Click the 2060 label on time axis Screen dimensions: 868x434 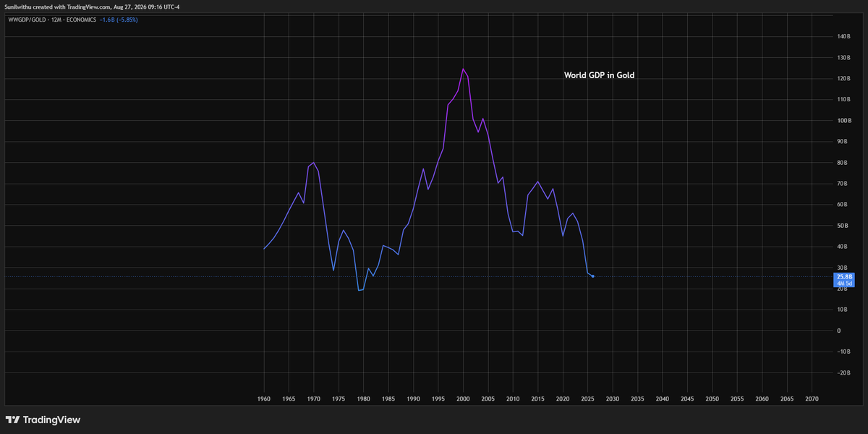(x=762, y=399)
